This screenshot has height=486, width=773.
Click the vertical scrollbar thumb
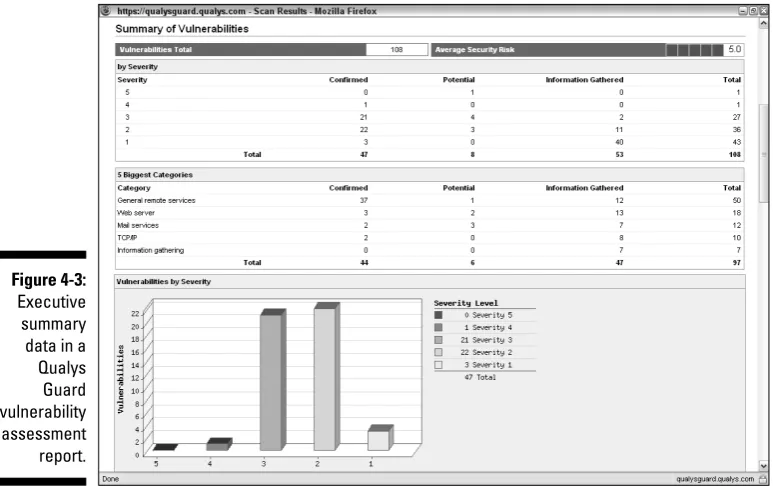(x=764, y=153)
